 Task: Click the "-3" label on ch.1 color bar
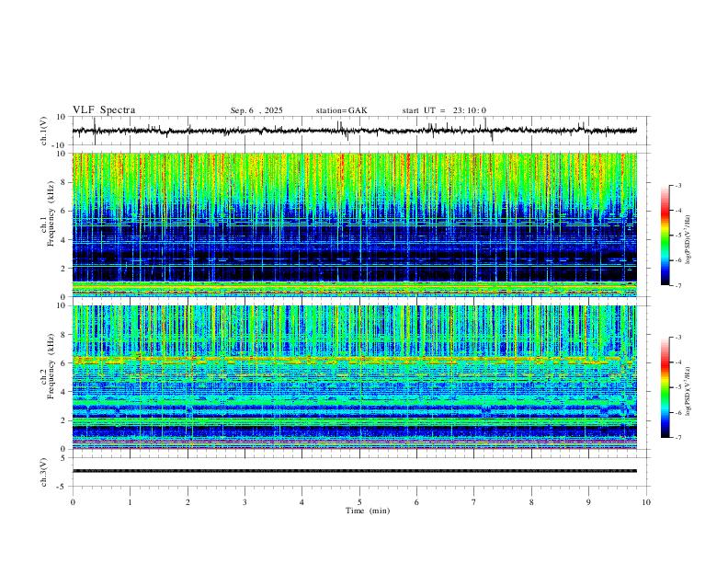click(x=677, y=185)
